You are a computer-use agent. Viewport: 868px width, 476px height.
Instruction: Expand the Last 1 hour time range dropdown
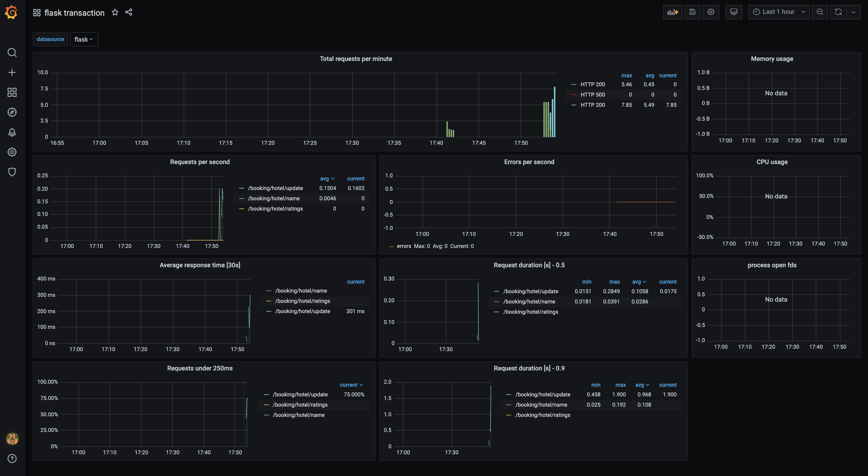tap(778, 12)
